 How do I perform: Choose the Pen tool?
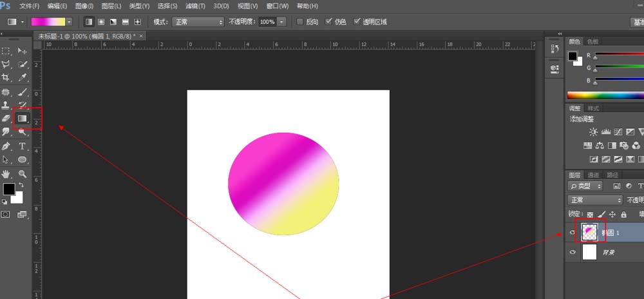[6, 146]
